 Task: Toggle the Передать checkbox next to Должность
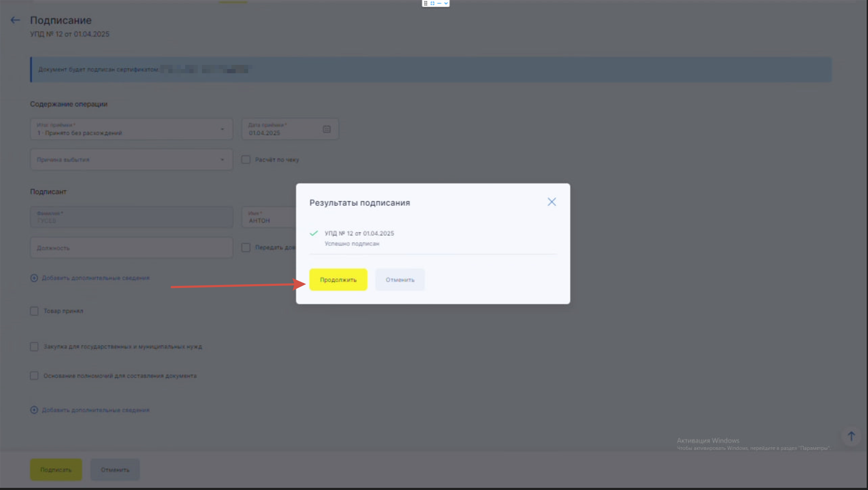pyautogui.click(x=246, y=248)
